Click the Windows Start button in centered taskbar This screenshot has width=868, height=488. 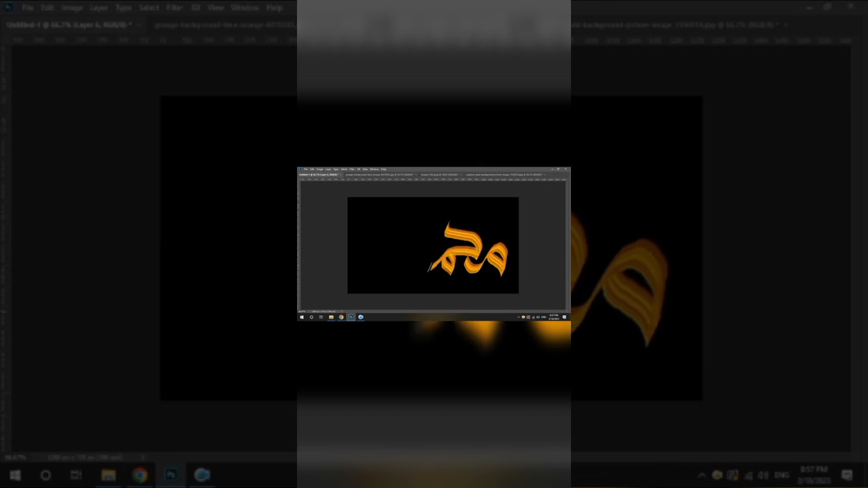(x=302, y=317)
